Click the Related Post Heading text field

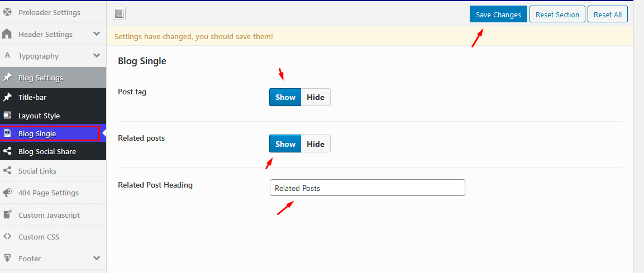click(x=367, y=188)
